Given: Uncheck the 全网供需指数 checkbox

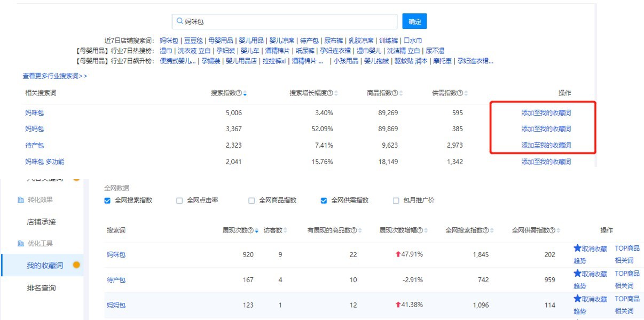Looking at the screenshot, I should (x=324, y=201).
